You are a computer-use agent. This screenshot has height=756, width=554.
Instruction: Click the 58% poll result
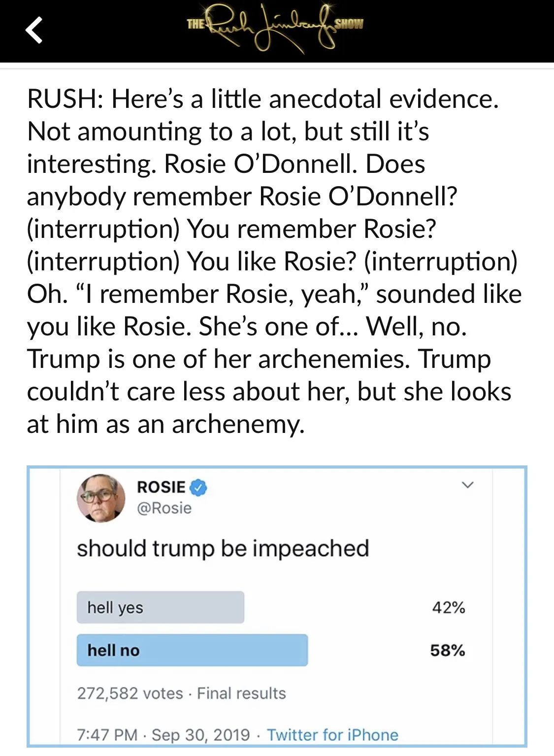(x=447, y=650)
